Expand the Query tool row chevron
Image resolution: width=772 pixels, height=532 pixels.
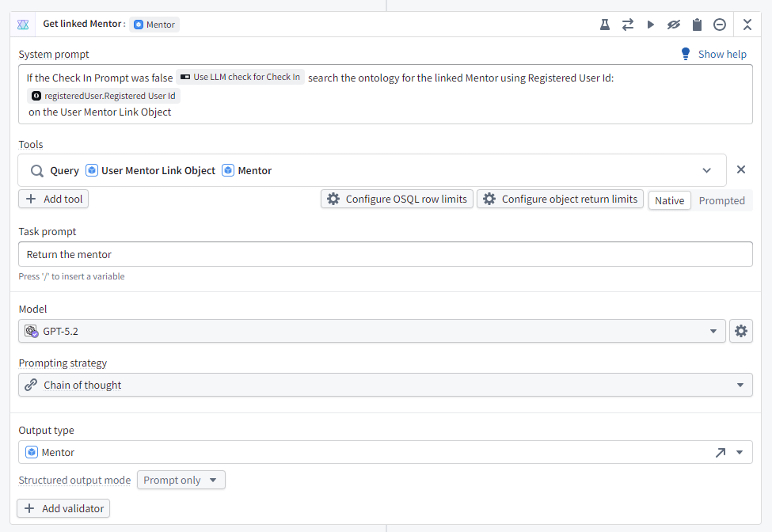(x=707, y=170)
